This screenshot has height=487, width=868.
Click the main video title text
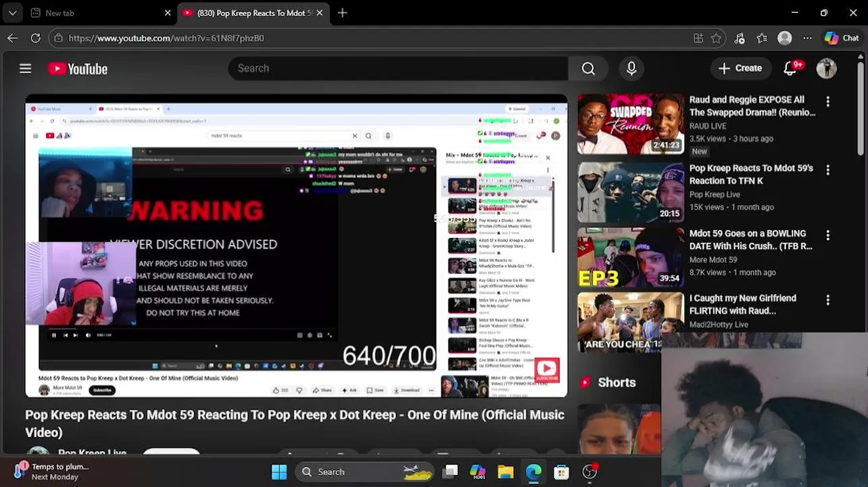pyautogui.click(x=295, y=423)
